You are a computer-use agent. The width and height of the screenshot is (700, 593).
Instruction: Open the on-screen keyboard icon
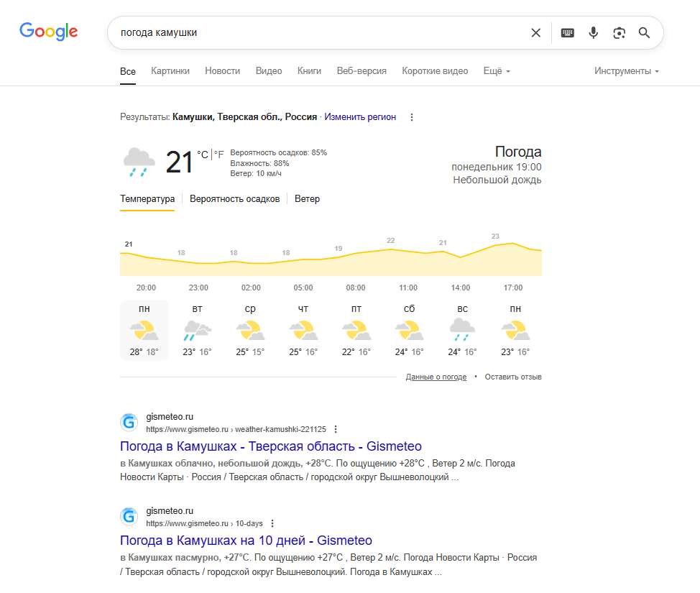coord(568,32)
